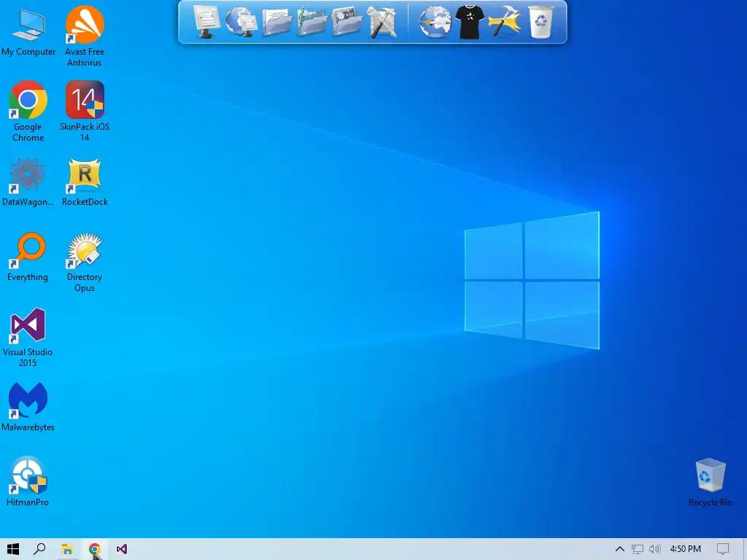Open the recycle bin in RocketDock
This screenshot has width=747, height=560.
click(541, 23)
